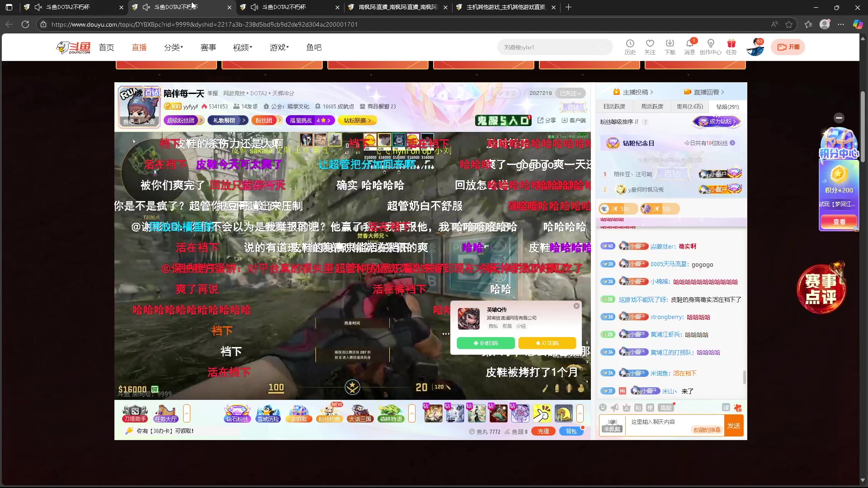
Task: Expand the gift list arrow
Action: pyautogui.click(x=580, y=413)
